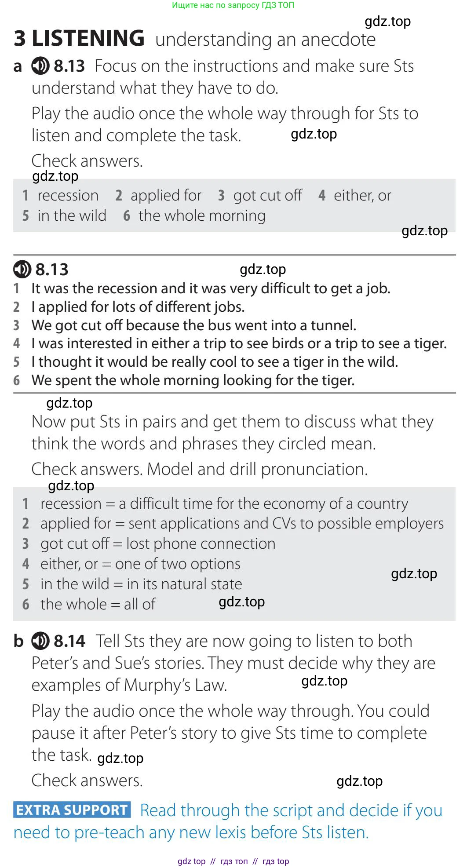This screenshot has width=467, height=868.
Task: Click script line 6 about the whole morning
Action: [193, 380]
